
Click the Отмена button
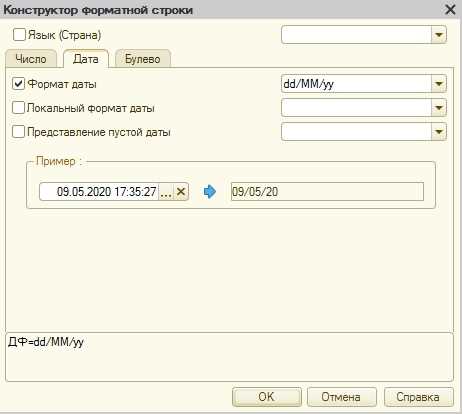pos(341,397)
